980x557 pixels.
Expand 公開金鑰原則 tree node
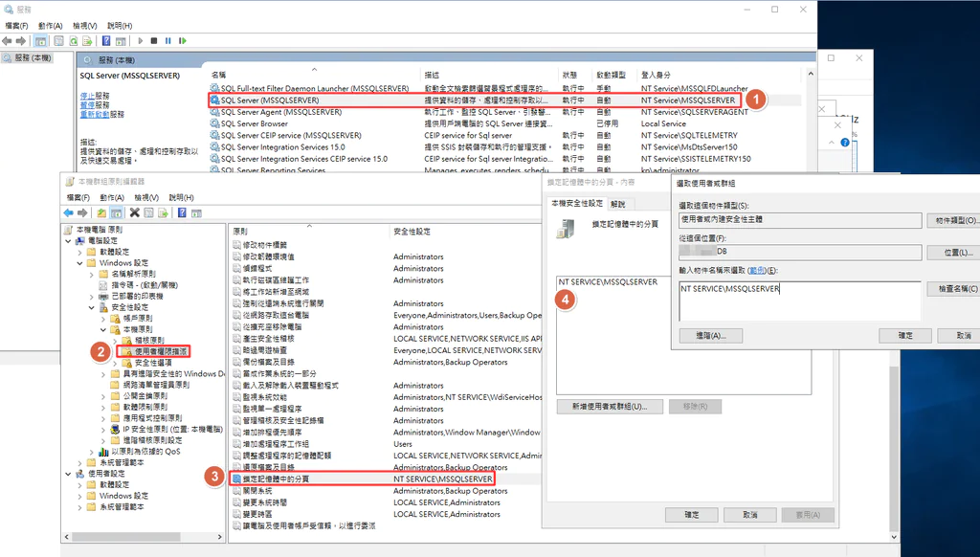tap(103, 395)
